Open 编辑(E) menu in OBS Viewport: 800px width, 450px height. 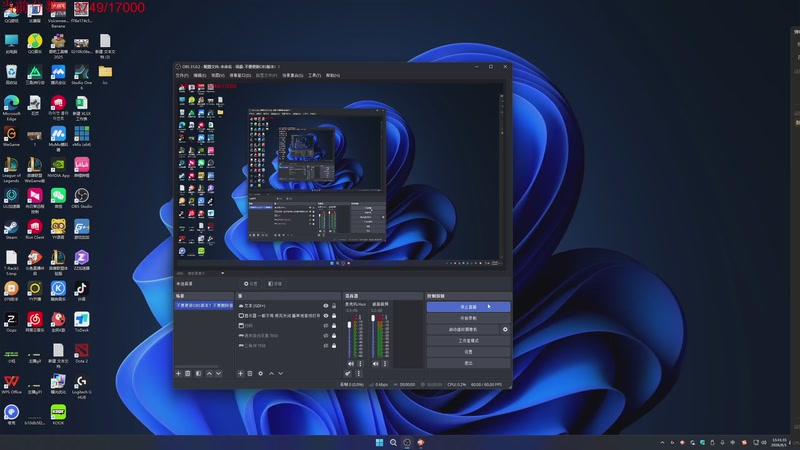199,76
